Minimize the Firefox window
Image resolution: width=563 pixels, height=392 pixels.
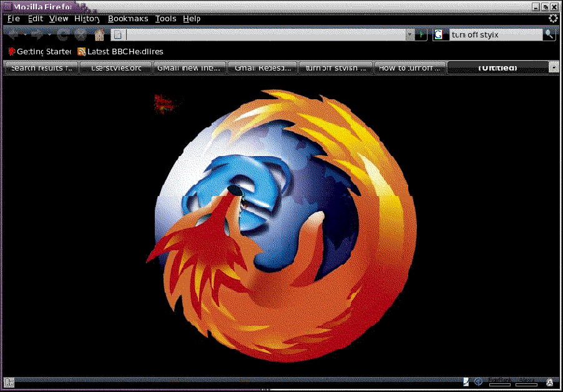pyautogui.click(x=536, y=7)
